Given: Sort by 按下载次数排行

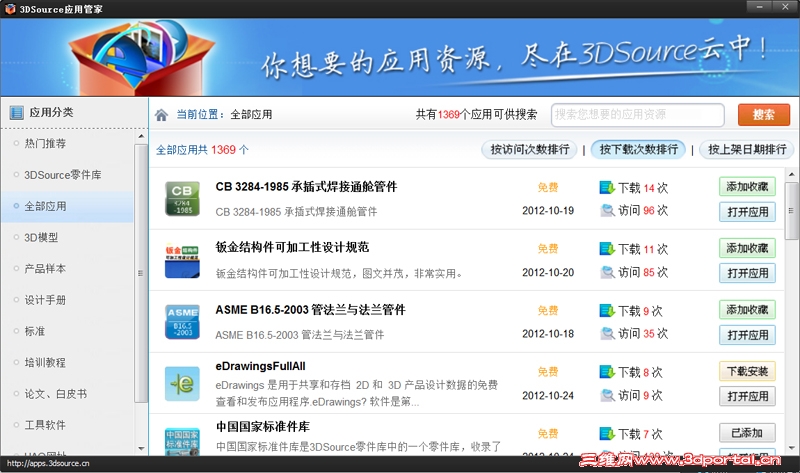Looking at the screenshot, I should pos(638,150).
